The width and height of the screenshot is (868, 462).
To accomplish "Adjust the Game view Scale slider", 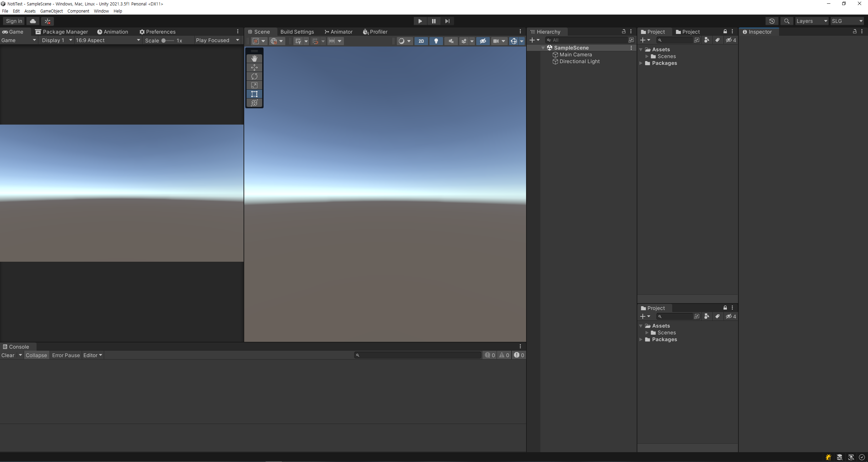I will tap(164, 40).
